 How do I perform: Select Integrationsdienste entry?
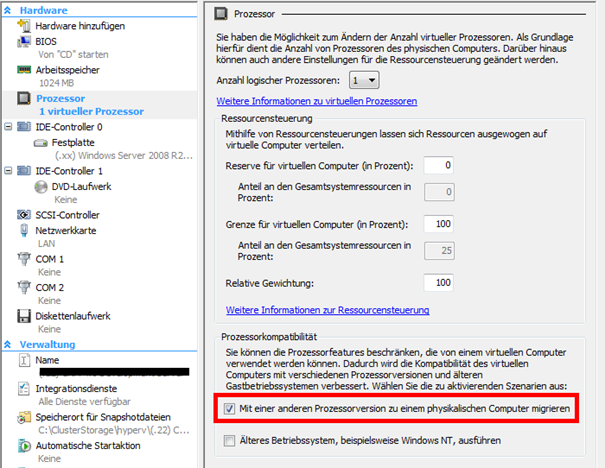tap(76, 389)
